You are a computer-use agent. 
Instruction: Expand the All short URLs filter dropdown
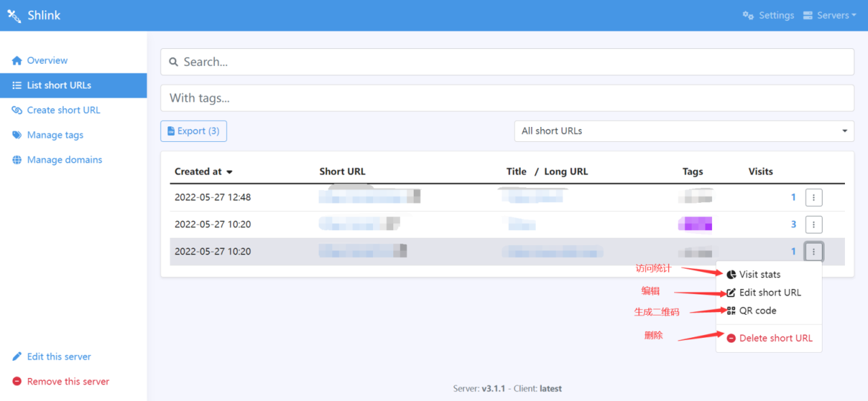[684, 131]
